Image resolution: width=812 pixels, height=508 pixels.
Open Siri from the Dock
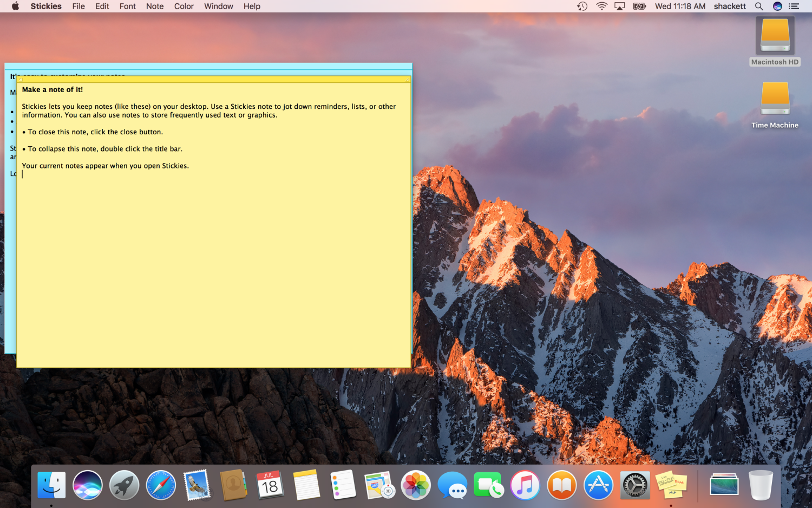click(x=88, y=485)
